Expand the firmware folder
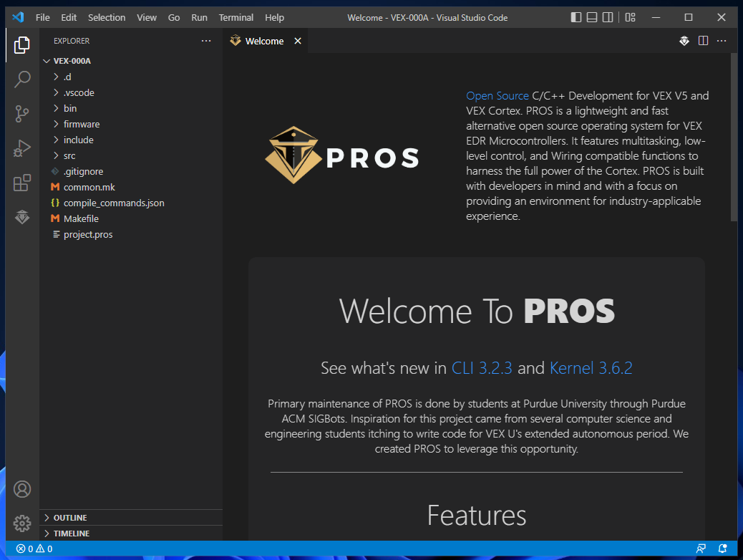This screenshot has width=743, height=560. (131, 124)
